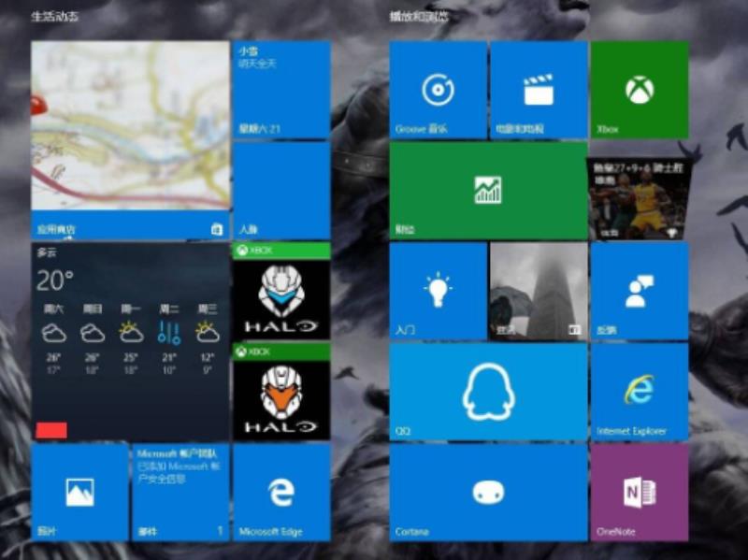This screenshot has height=560, width=748.
Task: Open the Mail tile from Microsoft account team
Action: pos(180,493)
